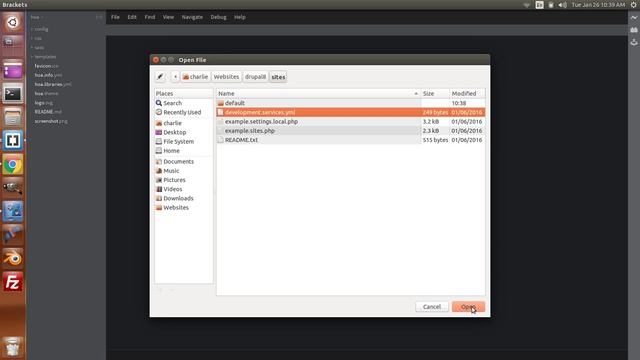Click the Cancel button in Open File dialog
This screenshot has height=360, width=640.
click(432, 307)
